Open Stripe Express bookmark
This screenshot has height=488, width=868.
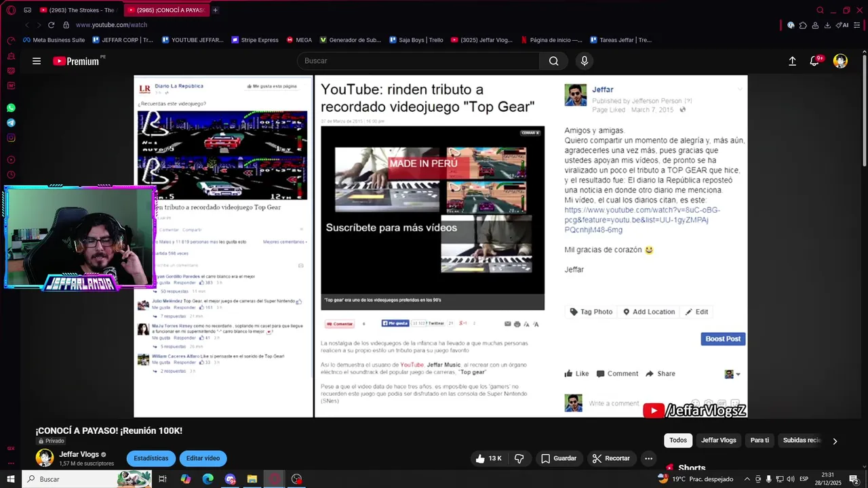[255, 40]
